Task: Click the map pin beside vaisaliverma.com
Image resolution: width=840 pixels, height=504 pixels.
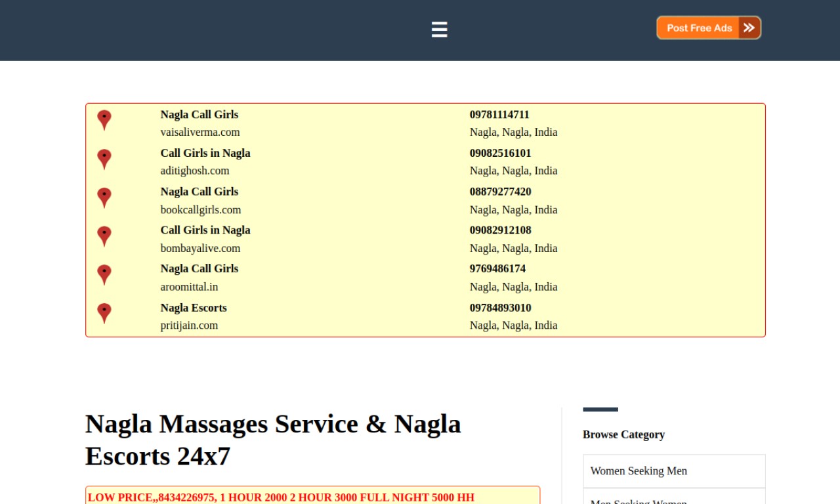Action: [104, 120]
